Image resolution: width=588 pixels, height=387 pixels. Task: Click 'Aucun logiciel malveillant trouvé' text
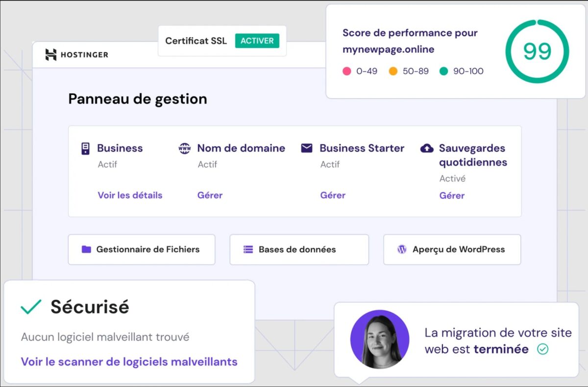pyautogui.click(x=105, y=337)
